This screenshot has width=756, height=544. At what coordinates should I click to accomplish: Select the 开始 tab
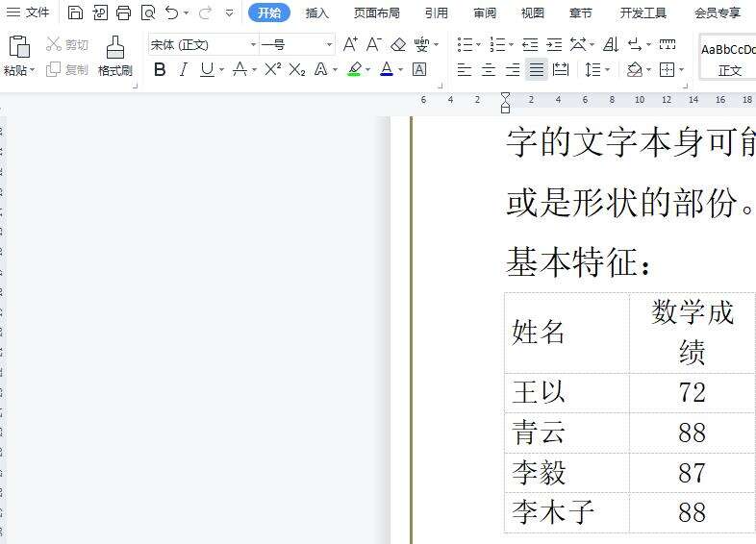coord(269,12)
